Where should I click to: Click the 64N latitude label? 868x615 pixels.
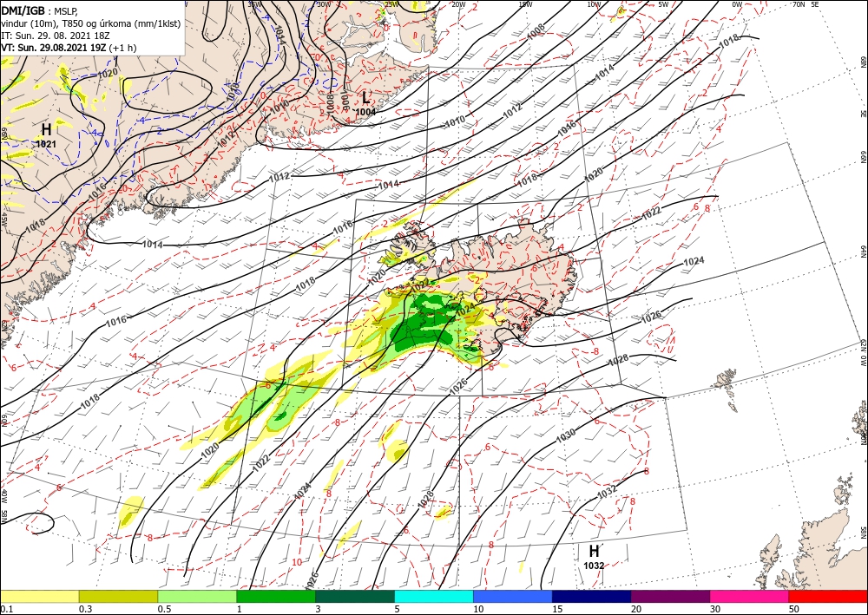click(x=863, y=251)
